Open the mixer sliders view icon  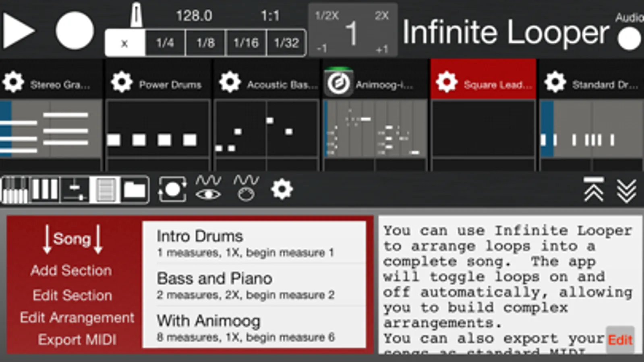(x=75, y=189)
